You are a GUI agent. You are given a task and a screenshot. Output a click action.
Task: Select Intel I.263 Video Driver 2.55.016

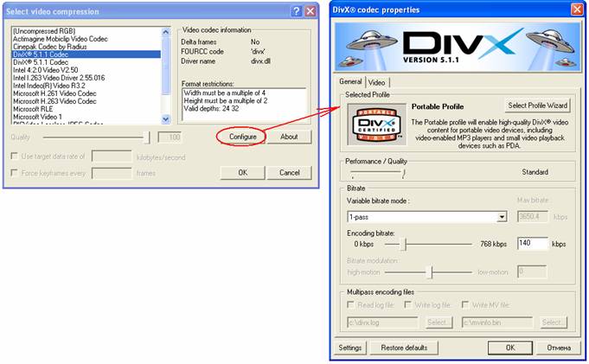click(86, 78)
